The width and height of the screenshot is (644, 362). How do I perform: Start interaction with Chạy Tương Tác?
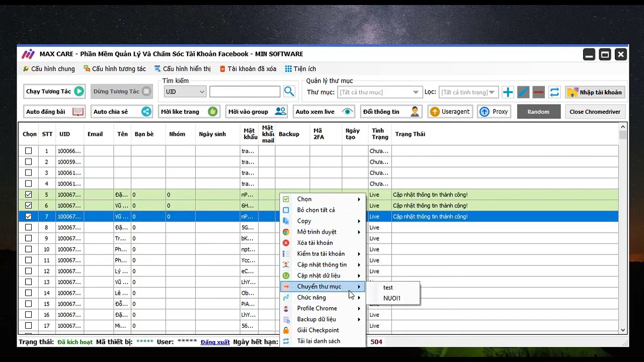pyautogui.click(x=54, y=91)
